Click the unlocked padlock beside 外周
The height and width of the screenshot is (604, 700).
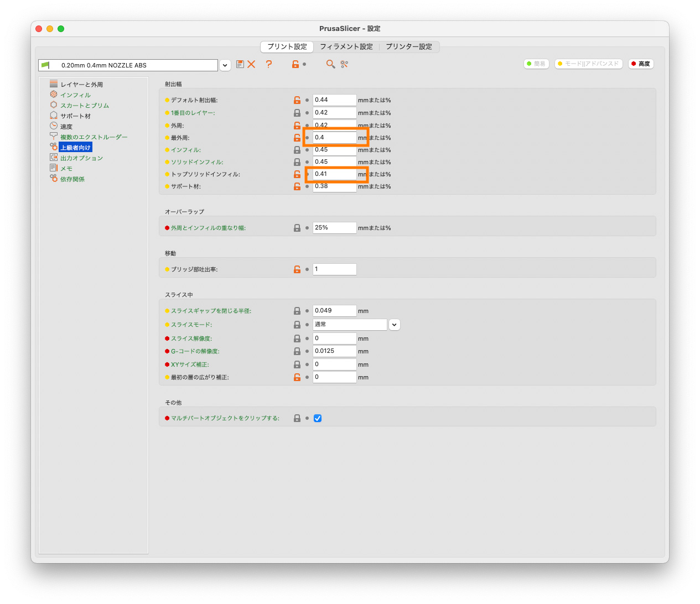point(297,126)
